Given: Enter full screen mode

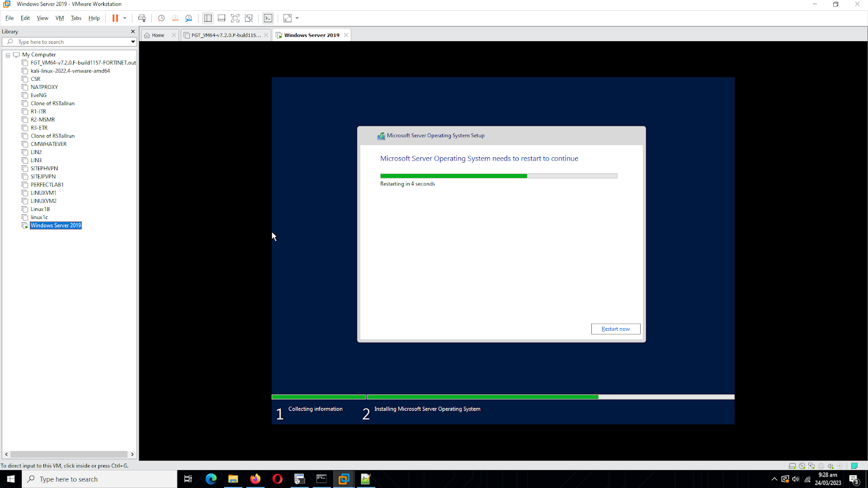Looking at the screenshot, I should (235, 18).
